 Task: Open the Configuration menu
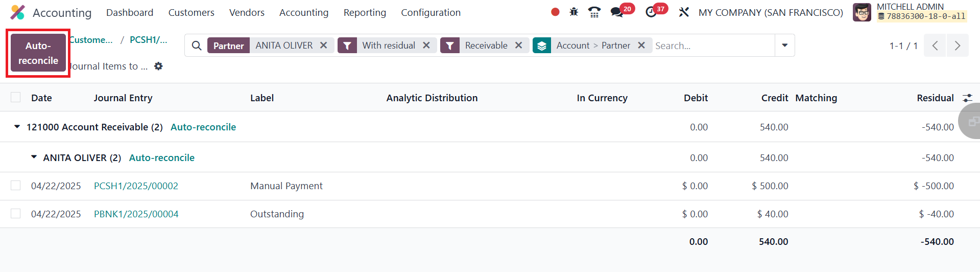[x=431, y=12]
